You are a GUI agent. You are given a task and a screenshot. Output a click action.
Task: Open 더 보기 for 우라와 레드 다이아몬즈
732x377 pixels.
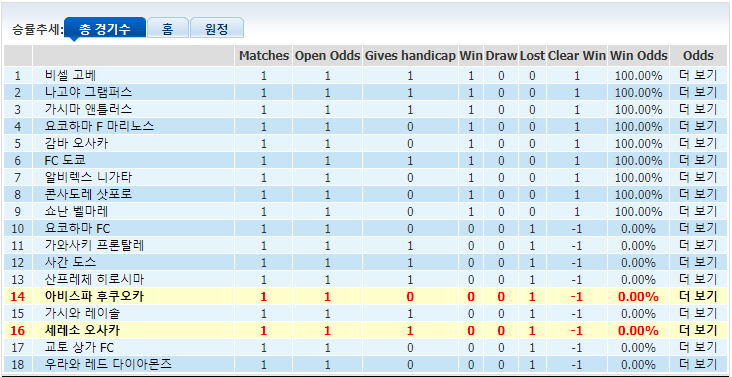(x=698, y=364)
